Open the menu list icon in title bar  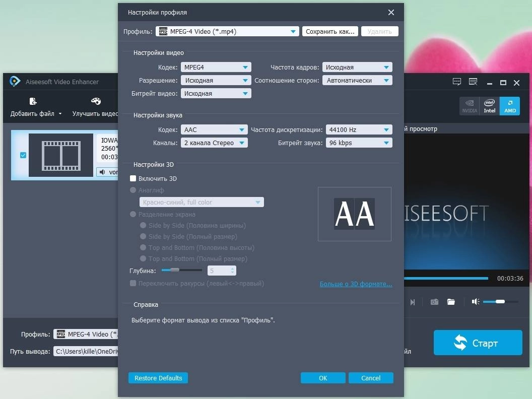pyautogui.click(x=473, y=82)
